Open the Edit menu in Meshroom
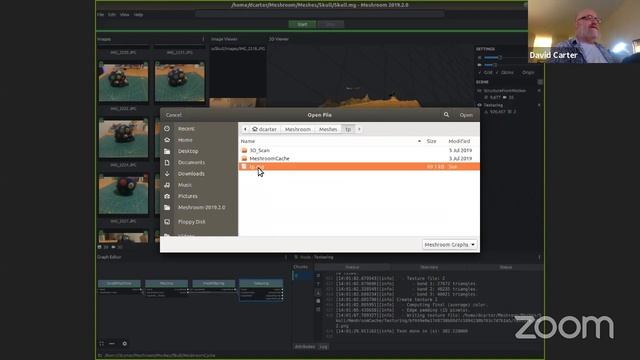640x360 pixels. 112,15
